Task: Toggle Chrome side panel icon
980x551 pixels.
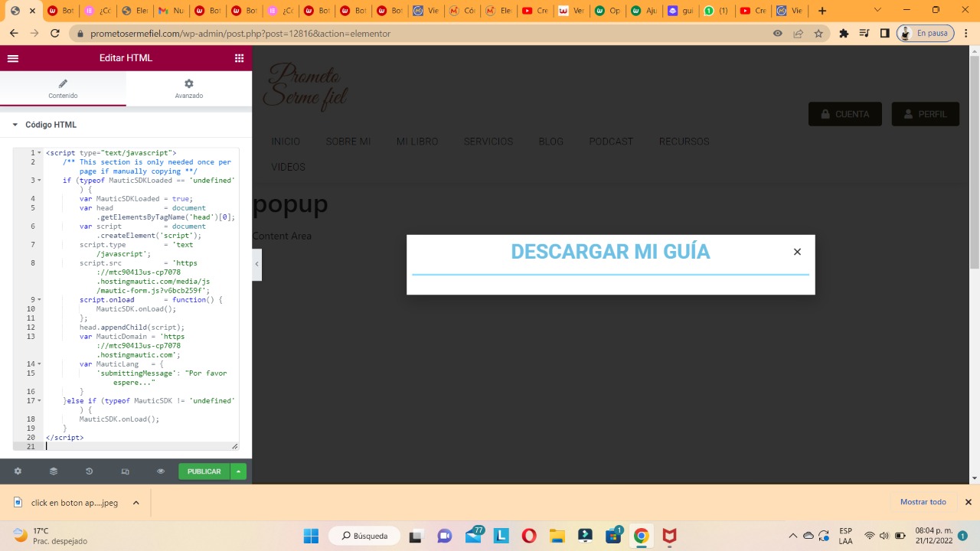Action: tap(884, 34)
